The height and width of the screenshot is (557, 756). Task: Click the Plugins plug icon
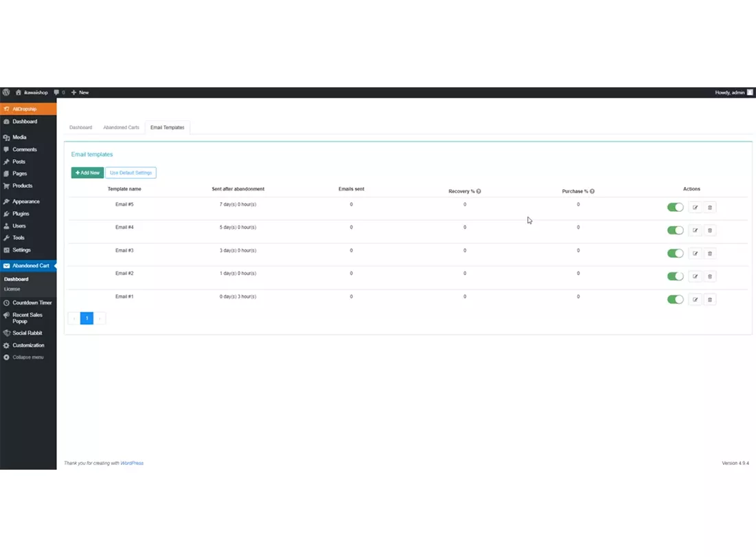[x=6, y=214]
